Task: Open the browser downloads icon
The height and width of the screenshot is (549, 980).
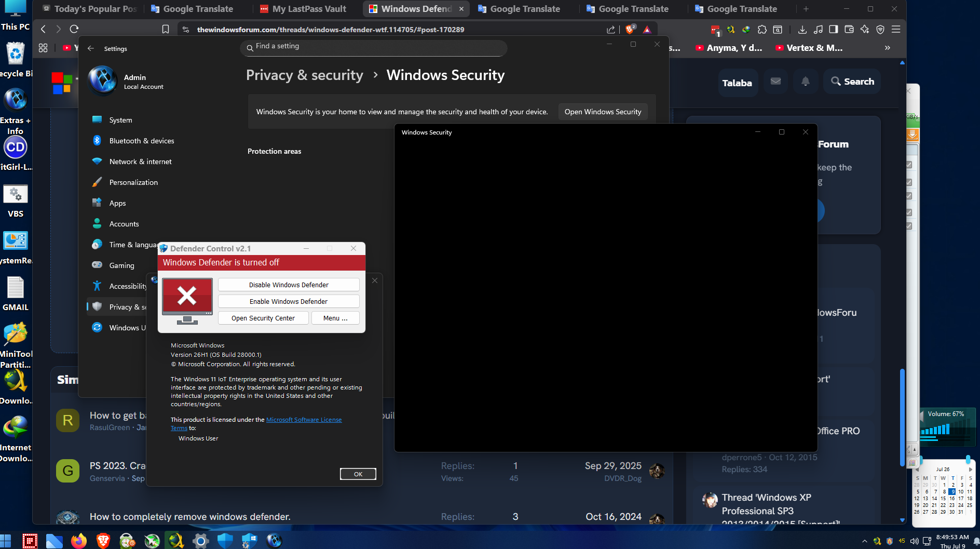Action: (x=802, y=30)
